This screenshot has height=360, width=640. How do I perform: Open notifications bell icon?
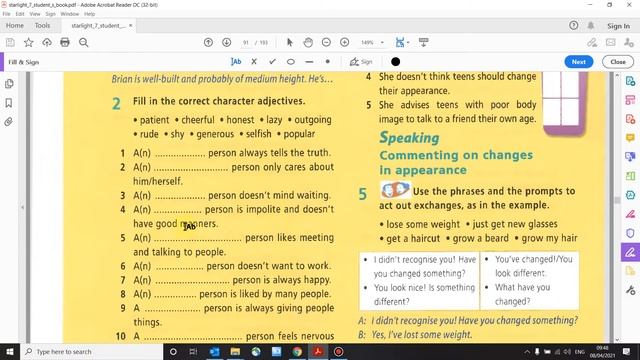(x=591, y=26)
